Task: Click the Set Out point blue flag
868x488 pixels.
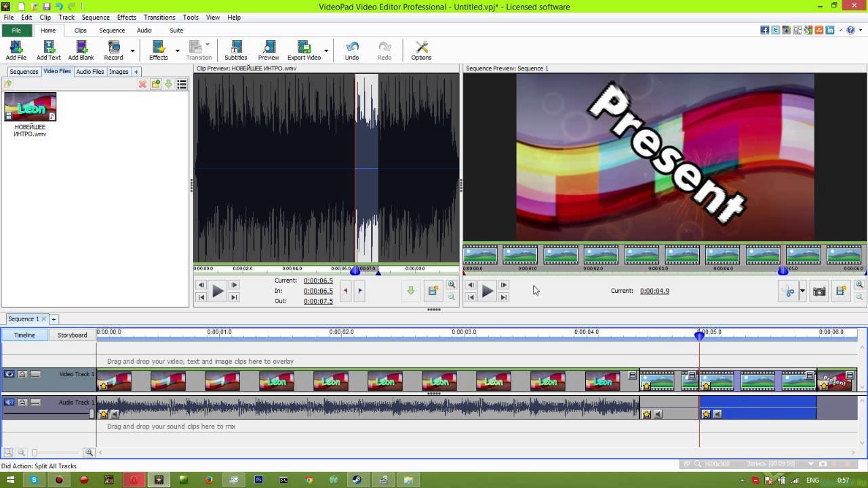Action: [359, 291]
